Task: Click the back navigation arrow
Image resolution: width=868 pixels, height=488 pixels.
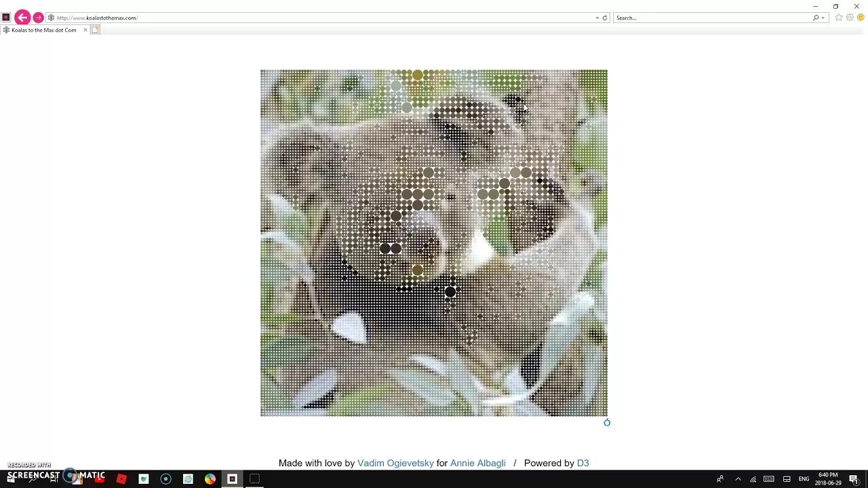Action: coord(22,18)
